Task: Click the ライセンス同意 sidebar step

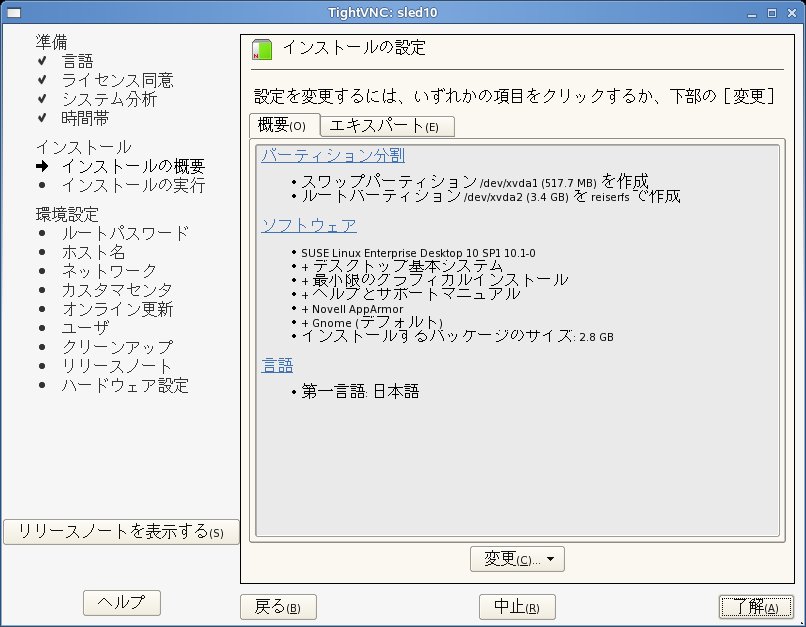Action: coord(118,80)
